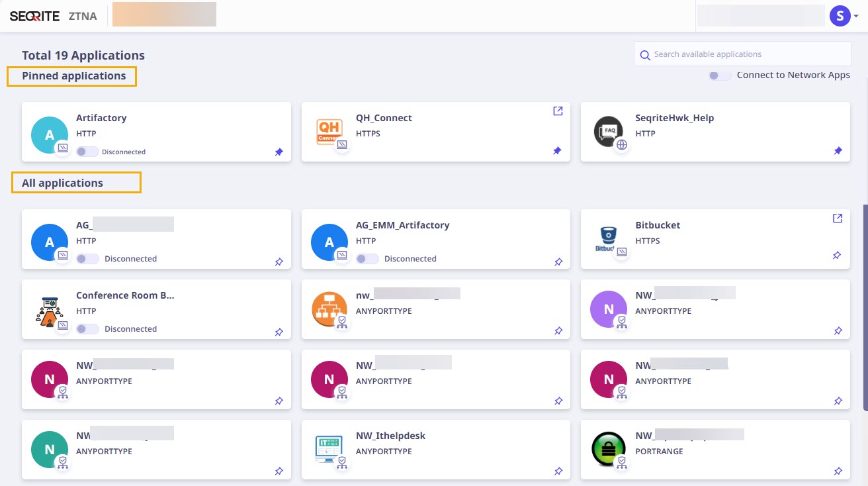Unpin the Bitbucket application
Image resolution: width=868 pixels, height=486 pixels.
click(x=836, y=255)
